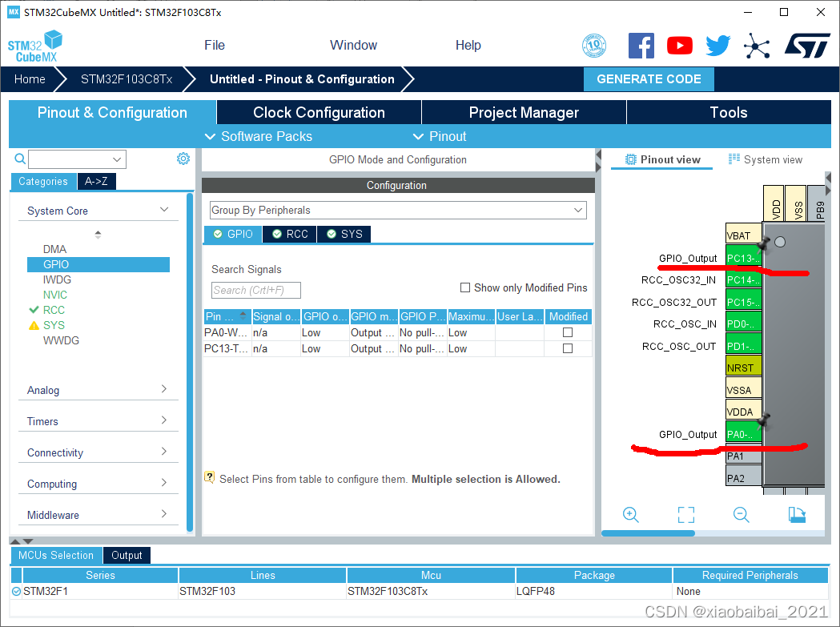
Task: Select the SYS configuration tab
Action: [344, 234]
